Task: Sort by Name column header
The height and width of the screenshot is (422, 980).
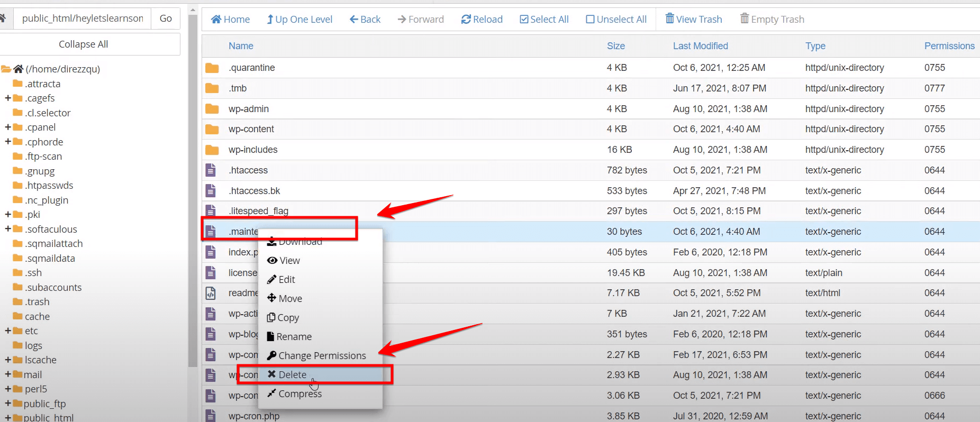Action: coord(241,46)
